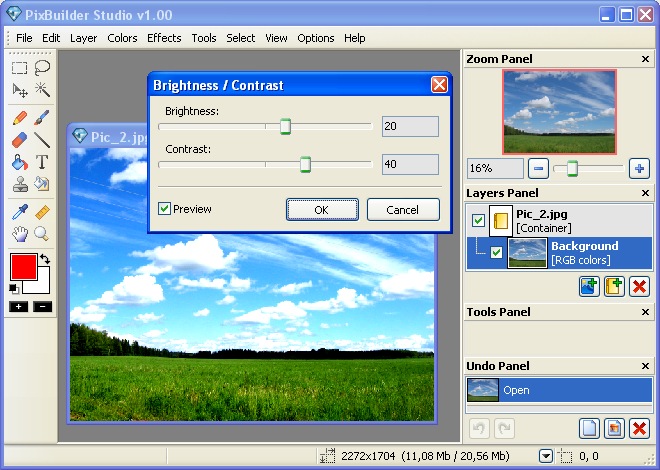Swap foreground and background colors
This screenshot has width=660, height=470.
pos(45,259)
